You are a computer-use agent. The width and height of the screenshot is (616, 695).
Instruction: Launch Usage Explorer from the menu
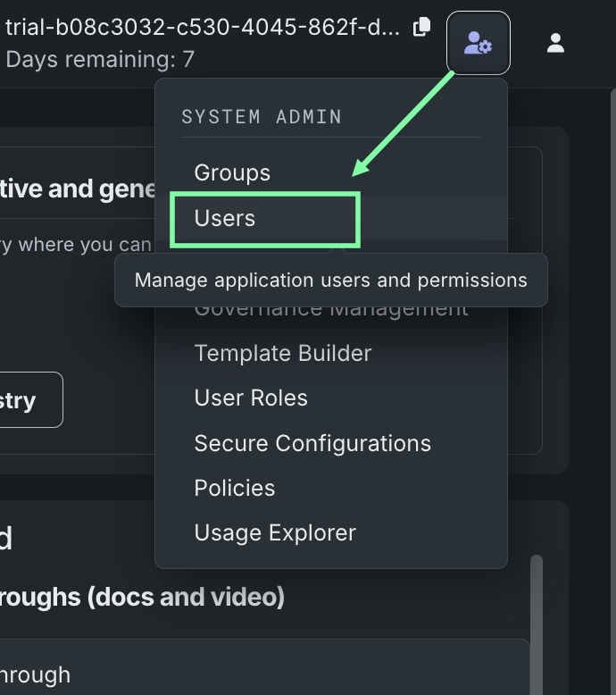(x=275, y=532)
